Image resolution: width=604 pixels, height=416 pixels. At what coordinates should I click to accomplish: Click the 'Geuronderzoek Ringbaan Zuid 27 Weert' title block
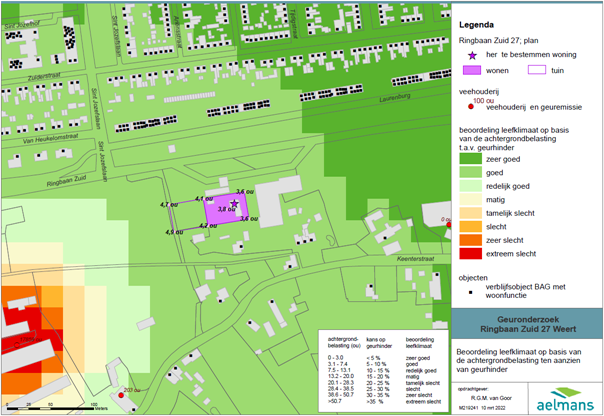tap(528, 324)
